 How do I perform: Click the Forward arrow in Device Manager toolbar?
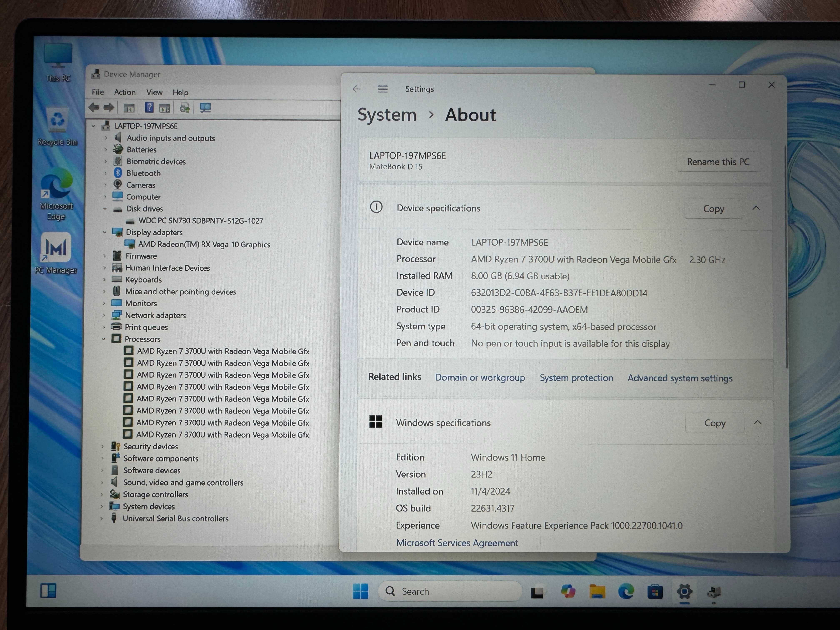[109, 108]
